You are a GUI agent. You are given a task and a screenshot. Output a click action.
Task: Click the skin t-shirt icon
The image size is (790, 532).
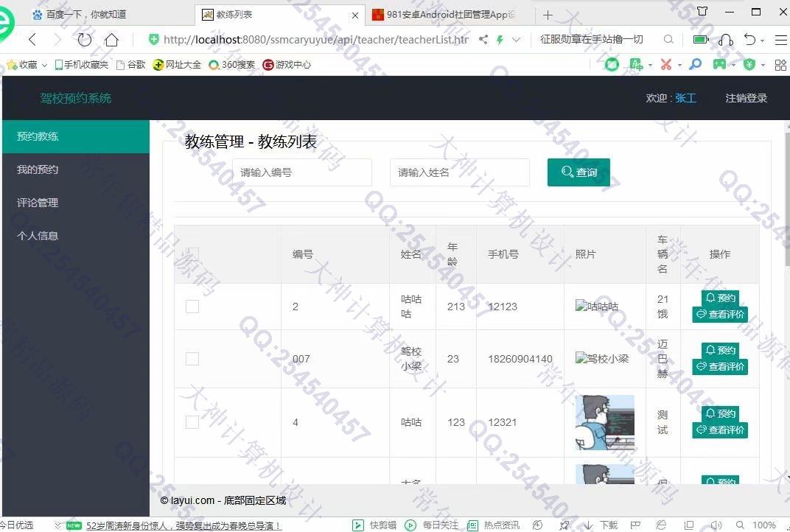click(702, 11)
